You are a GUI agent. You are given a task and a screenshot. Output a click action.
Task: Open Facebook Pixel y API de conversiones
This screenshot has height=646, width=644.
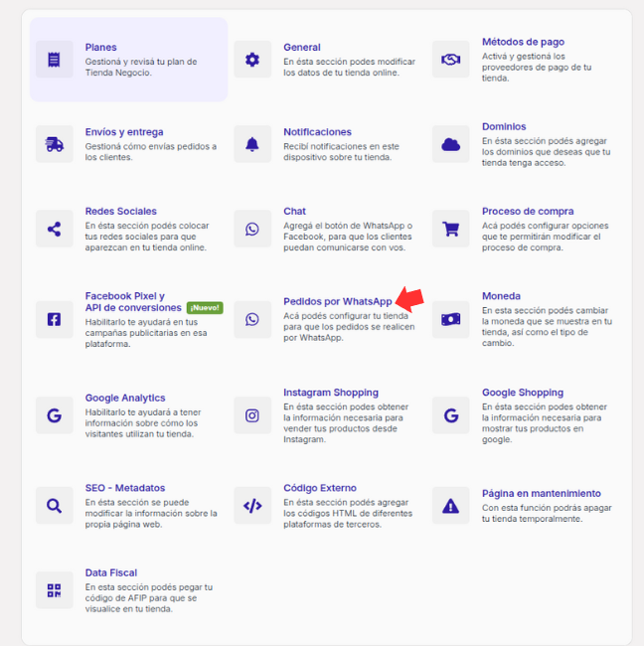[x=133, y=302]
